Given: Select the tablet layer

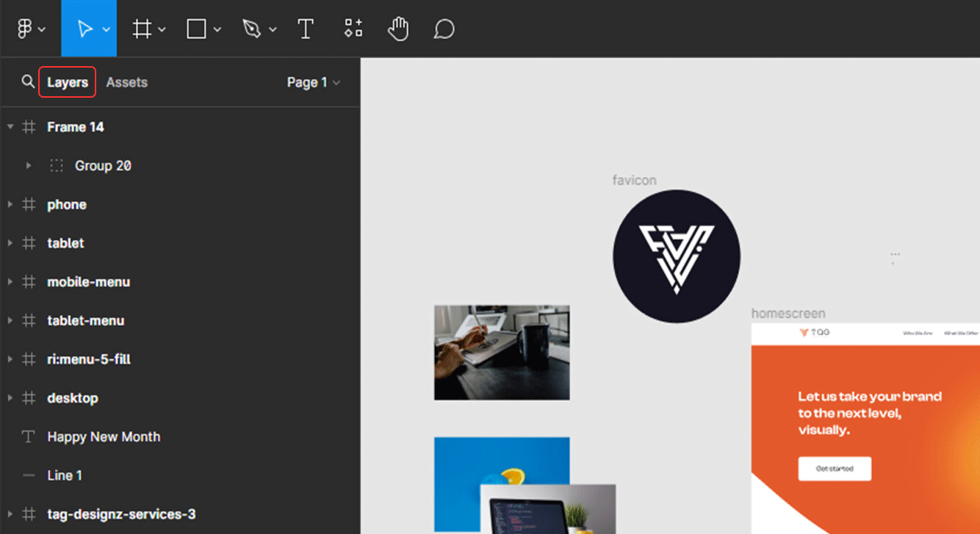Looking at the screenshot, I should [x=180, y=243].
